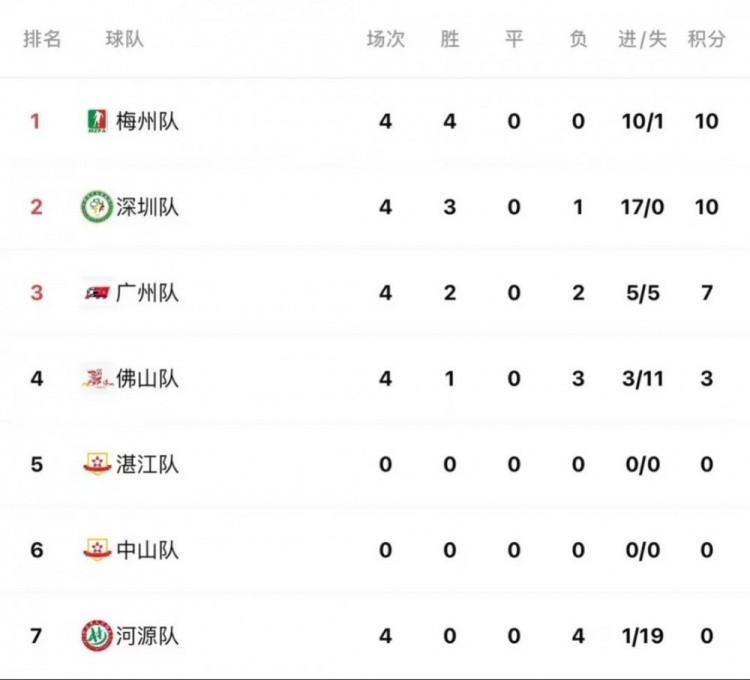Click rank number 1 in the standings
This screenshot has width=750, height=680.
pyautogui.click(x=35, y=121)
